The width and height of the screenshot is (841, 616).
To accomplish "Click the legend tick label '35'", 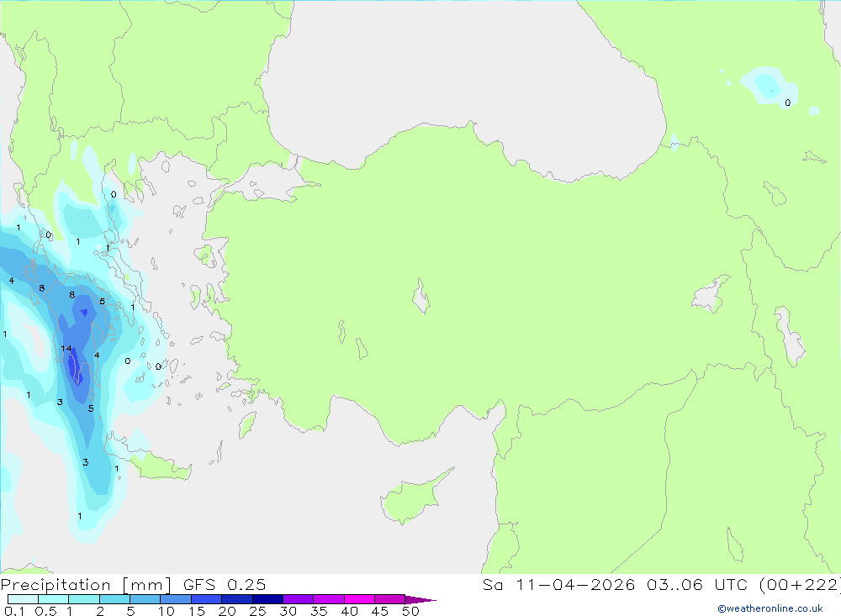I will 319,611.
